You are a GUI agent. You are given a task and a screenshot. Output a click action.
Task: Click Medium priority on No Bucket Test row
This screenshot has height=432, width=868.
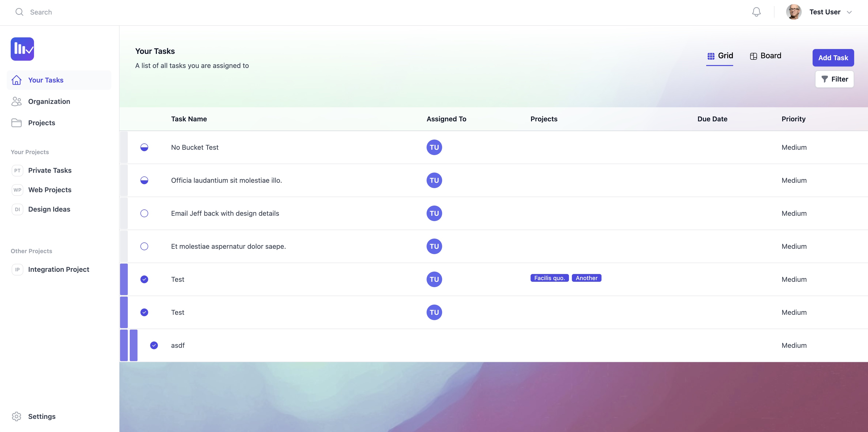pos(794,148)
